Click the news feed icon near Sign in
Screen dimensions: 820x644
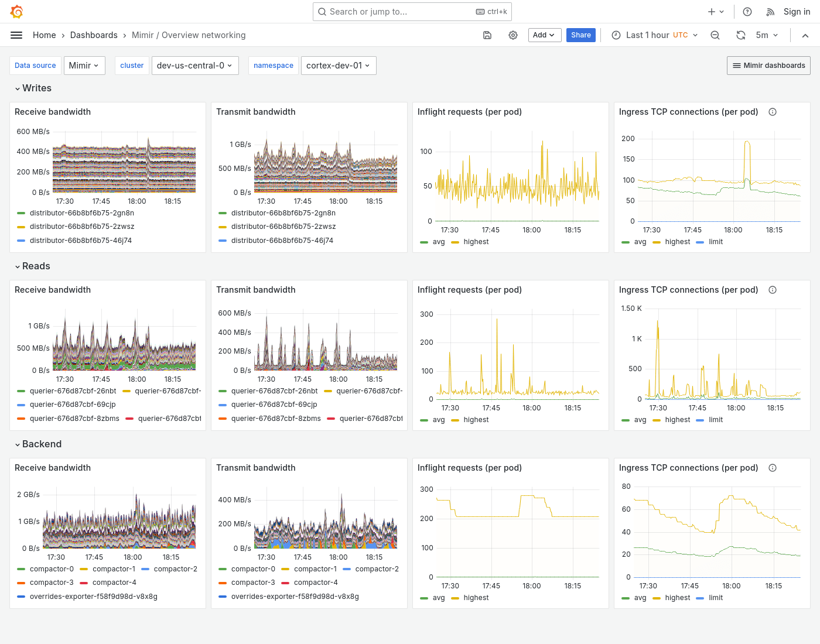coord(769,11)
